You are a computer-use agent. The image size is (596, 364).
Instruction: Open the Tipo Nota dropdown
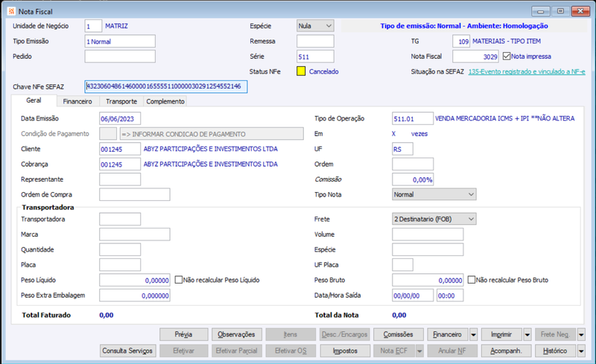click(434, 194)
